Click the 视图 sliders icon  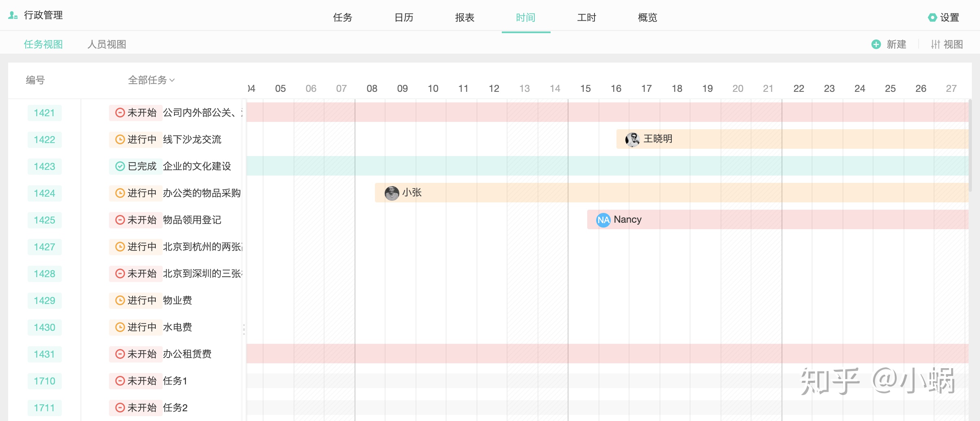pyautogui.click(x=936, y=44)
